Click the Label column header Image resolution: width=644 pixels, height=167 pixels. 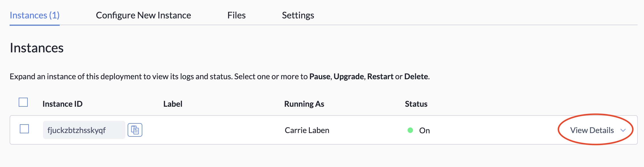(173, 104)
